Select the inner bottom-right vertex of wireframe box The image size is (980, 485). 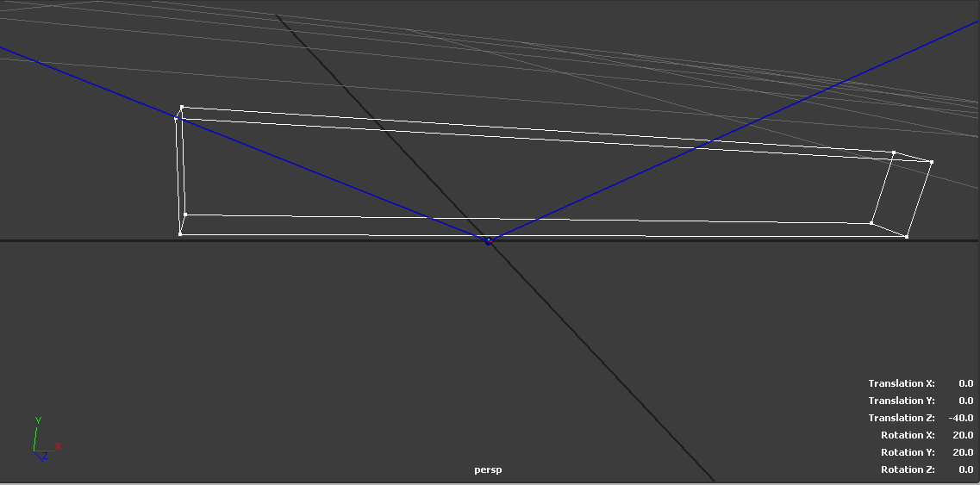(871, 223)
